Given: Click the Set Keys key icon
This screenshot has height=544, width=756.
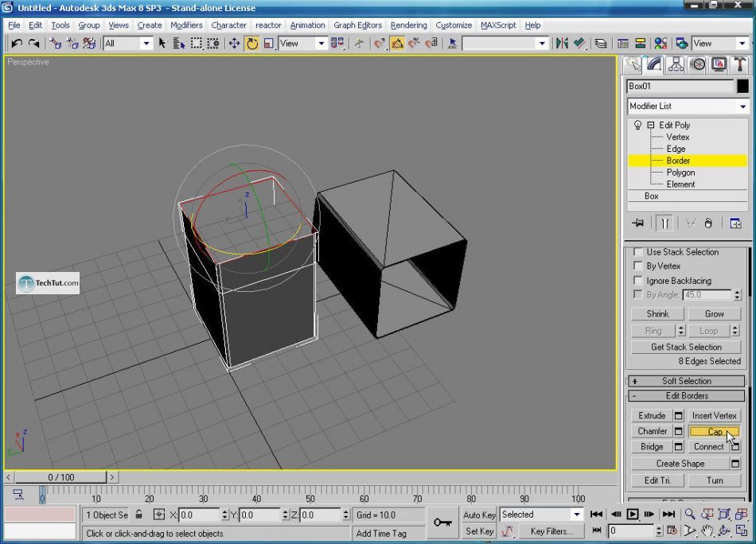Looking at the screenshot, I should 442,523.
